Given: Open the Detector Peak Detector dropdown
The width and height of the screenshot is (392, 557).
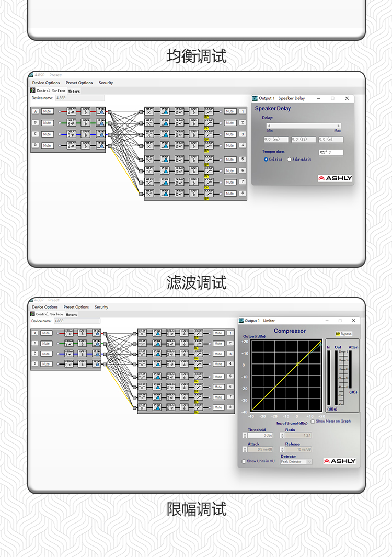Looking at the screenshot, I should coord(296,462).
